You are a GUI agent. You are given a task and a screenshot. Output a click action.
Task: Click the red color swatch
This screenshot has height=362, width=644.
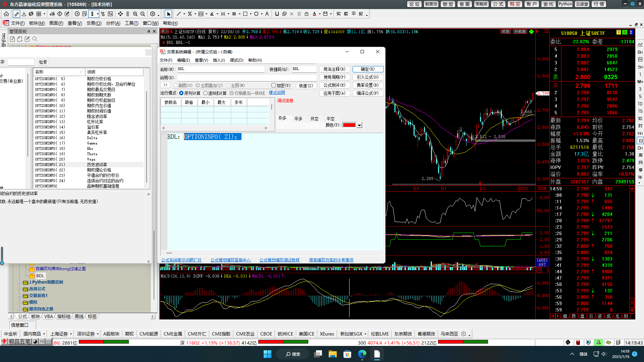[x=349, y=125]
